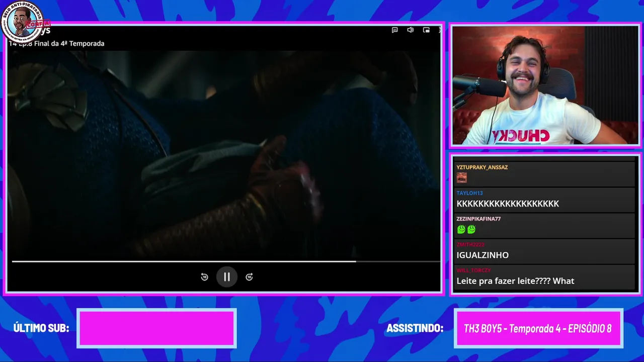Enable picture-in-picture mode icon
Image resolution: width=644 pixels, height=362 pixels.
point(426,30)
